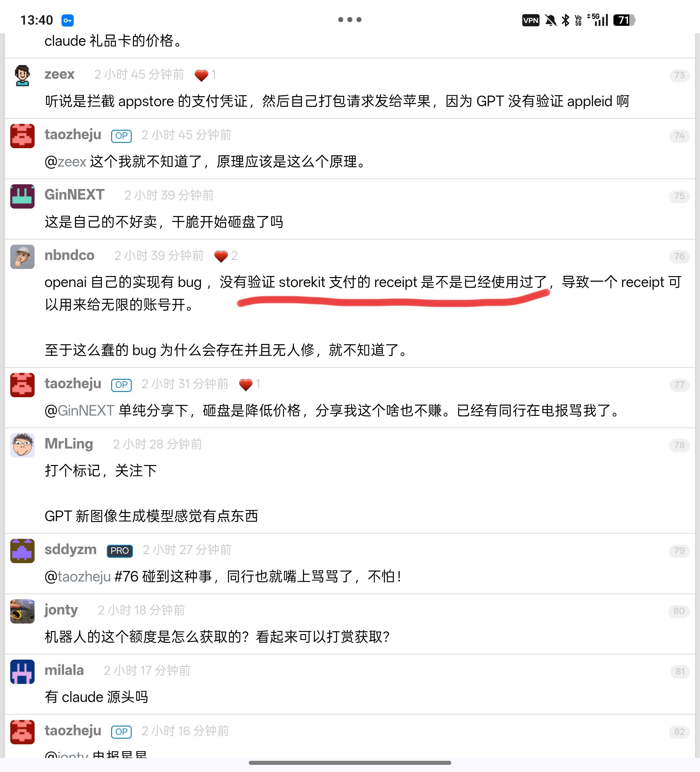Open GinNEXT's teal avatar icon
This screenshot has height=772, width=700.
pyautogui.click(x=22, y=196)
